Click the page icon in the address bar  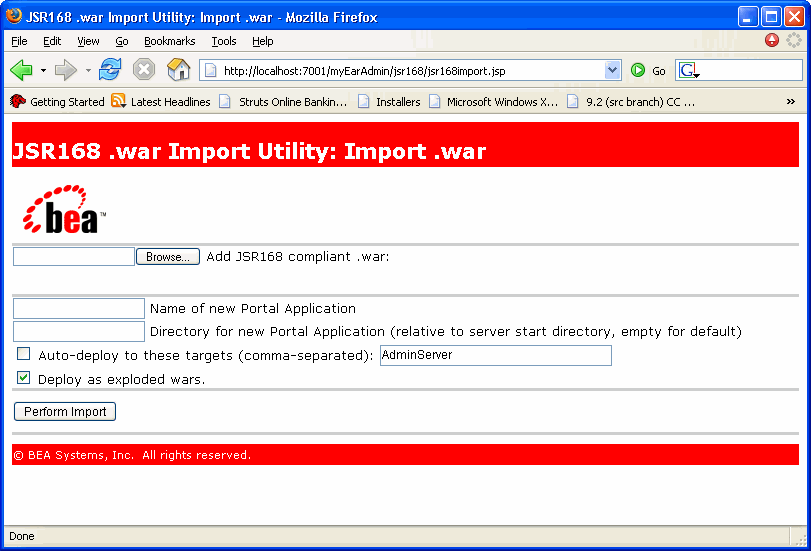pyautogui.click(x=211, y=70)
